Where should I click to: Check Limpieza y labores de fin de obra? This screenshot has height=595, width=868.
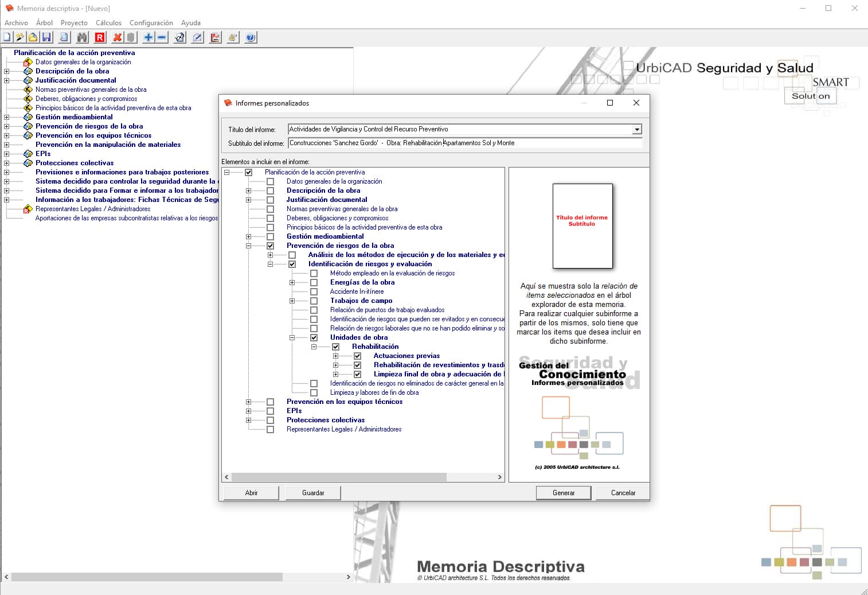pyautogui.click(x=314, y=392)
